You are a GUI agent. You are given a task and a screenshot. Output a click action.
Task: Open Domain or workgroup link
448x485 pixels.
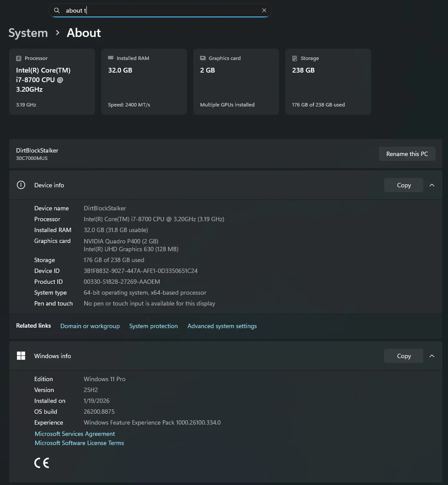(90, 326)
